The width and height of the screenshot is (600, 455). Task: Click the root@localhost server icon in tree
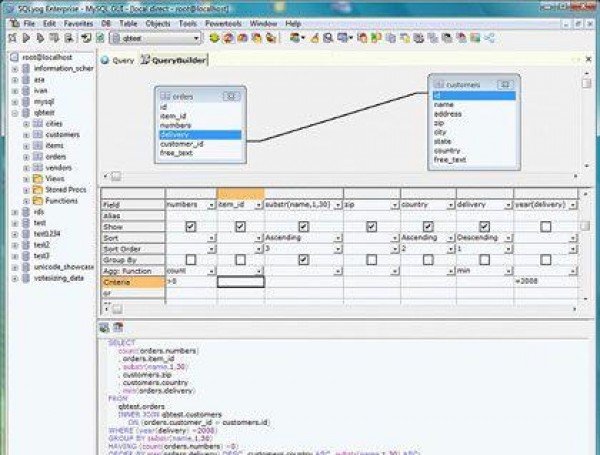pyautogui.click(x=13, y=58)
